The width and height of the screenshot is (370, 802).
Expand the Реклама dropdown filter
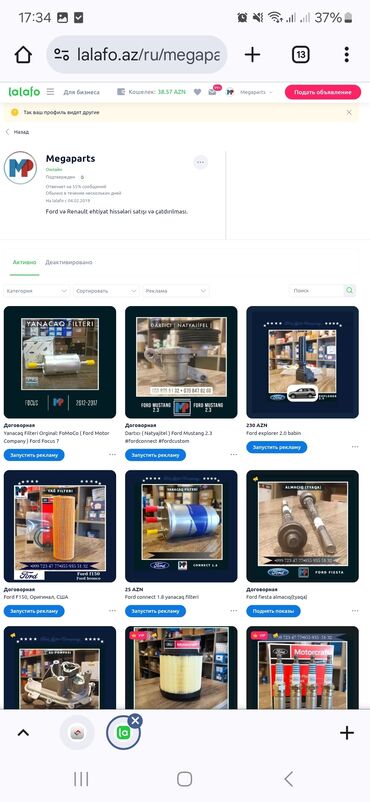pyautogui.click(x=176, y=291)
